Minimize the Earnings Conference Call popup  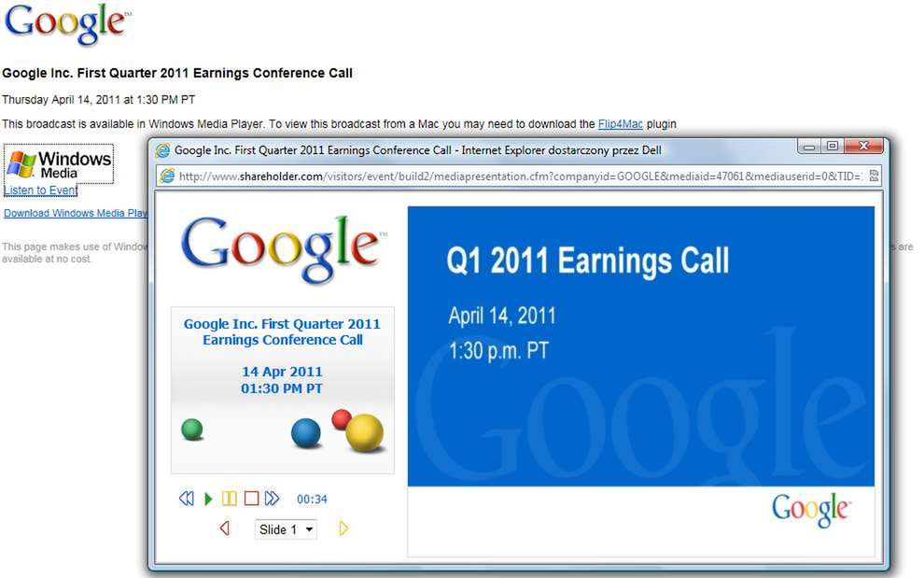(x=809, y=147)
